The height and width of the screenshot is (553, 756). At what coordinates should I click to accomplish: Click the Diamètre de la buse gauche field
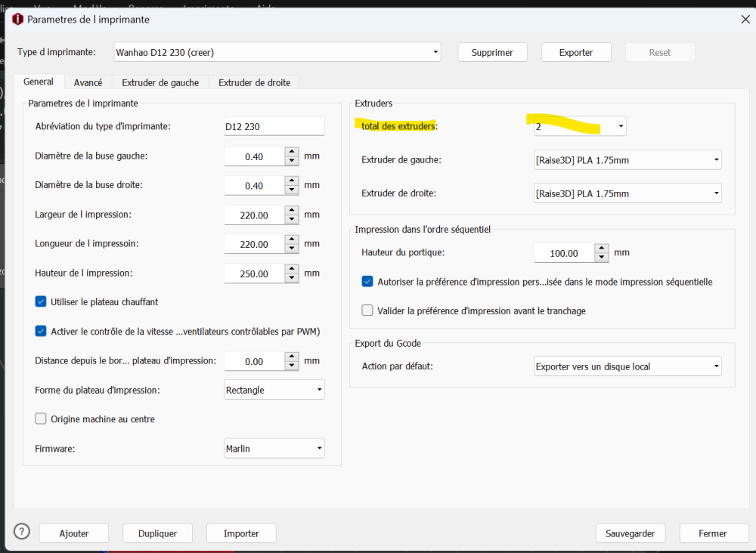click(254, 156)
